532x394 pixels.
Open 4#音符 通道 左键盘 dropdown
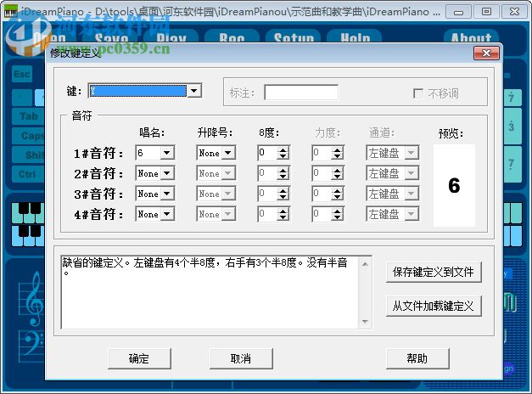coord(412,214)
